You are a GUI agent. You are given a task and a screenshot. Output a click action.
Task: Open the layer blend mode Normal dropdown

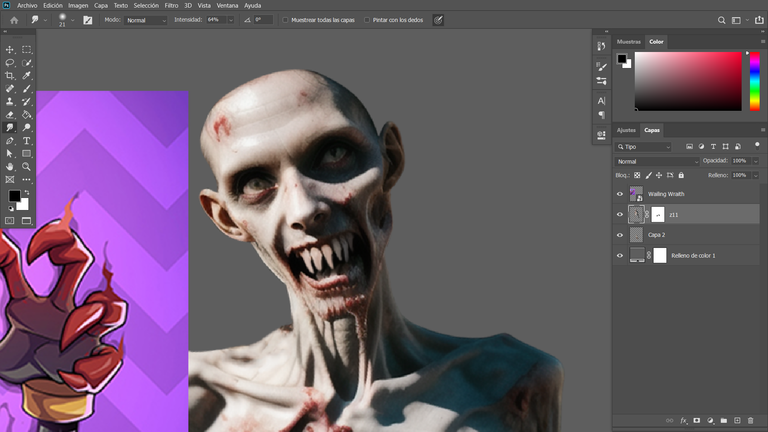click(x=657, y=161)
